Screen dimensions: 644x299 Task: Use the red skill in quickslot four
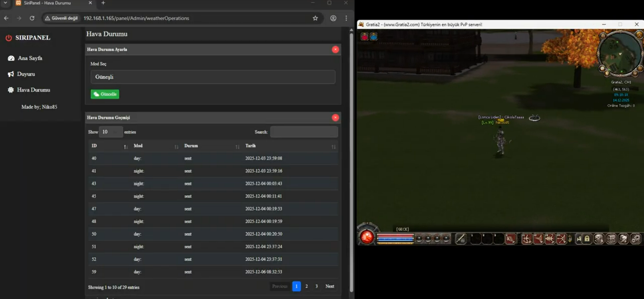tap(510, 239)
